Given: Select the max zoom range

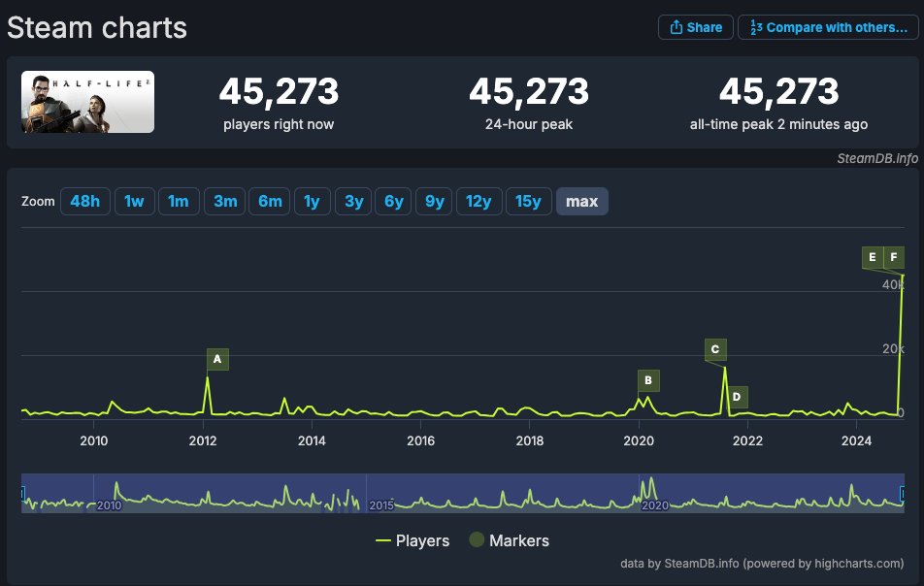Looking at the screenshot, I should [x=581, y=202].
